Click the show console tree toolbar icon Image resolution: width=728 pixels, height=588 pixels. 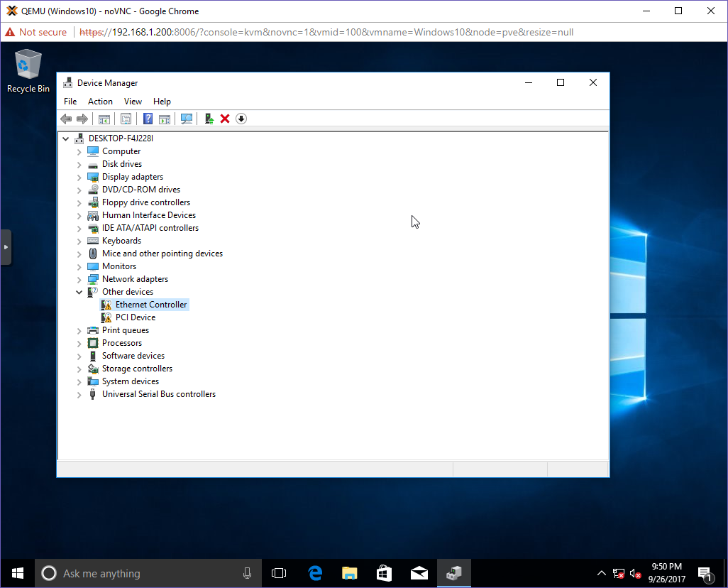(104, 119)
